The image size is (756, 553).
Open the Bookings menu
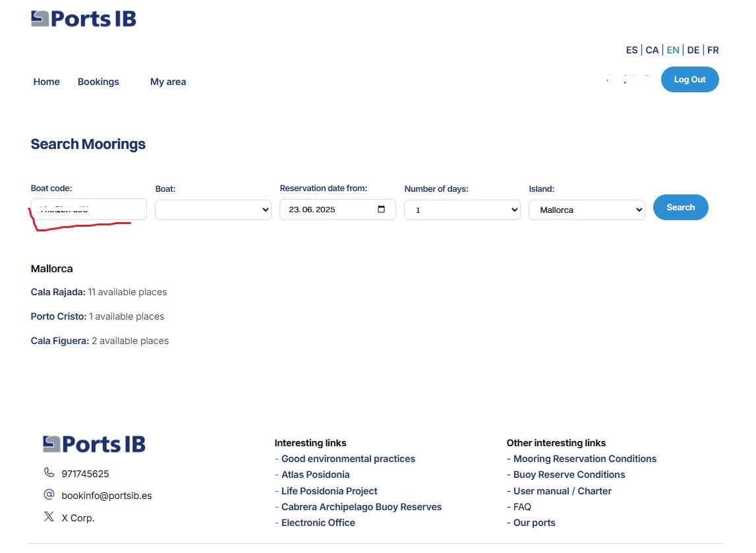[98, 82]
